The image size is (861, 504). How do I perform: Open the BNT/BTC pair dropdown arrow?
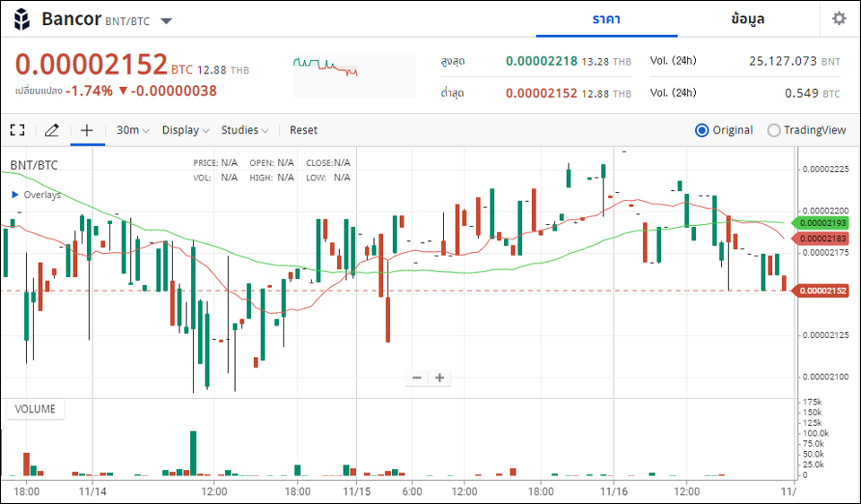pyautogui.click(x=167, y=21)
